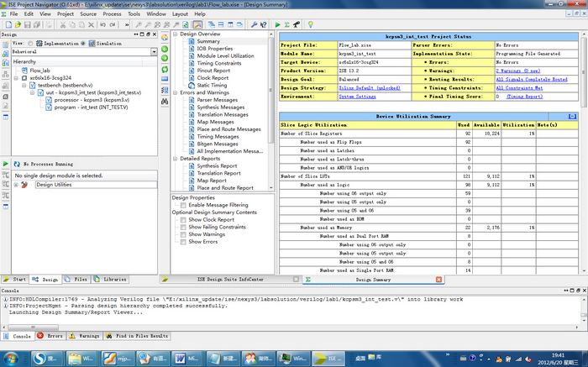Switch to the Errors console tab

tap(50, 336)
